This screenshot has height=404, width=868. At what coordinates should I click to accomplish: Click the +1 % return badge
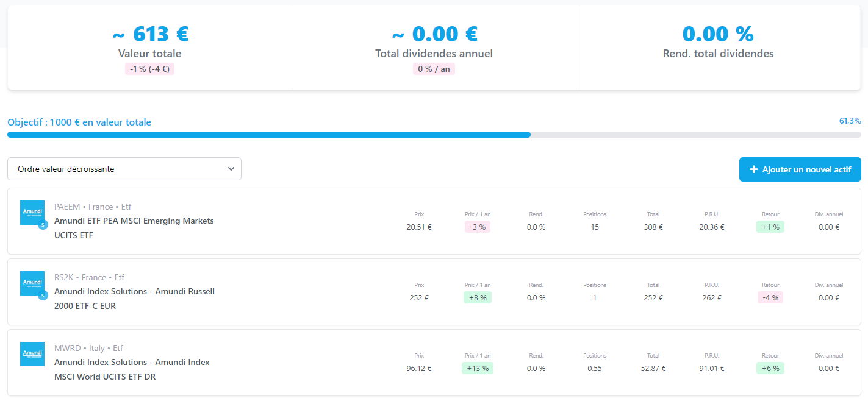(x=770, y=227)
